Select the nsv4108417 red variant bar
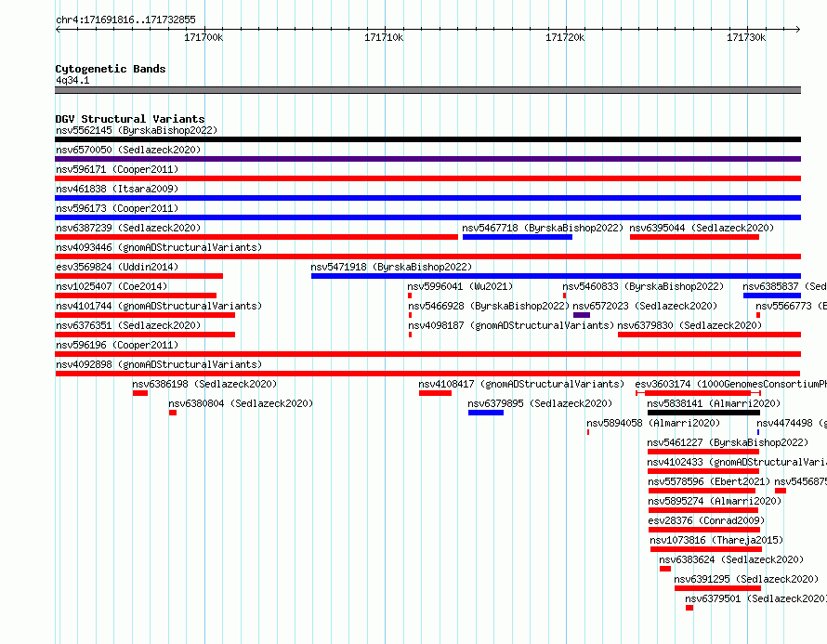 [435, 393]
